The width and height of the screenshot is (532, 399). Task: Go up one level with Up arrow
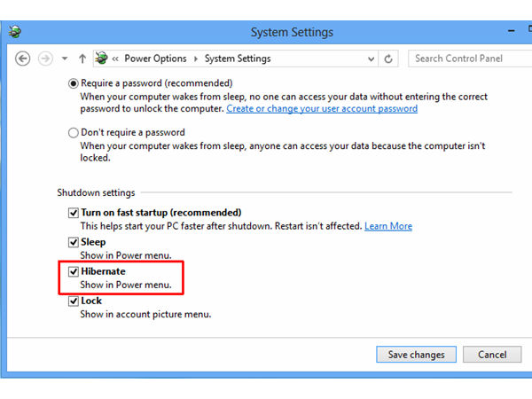pos(82,59)
